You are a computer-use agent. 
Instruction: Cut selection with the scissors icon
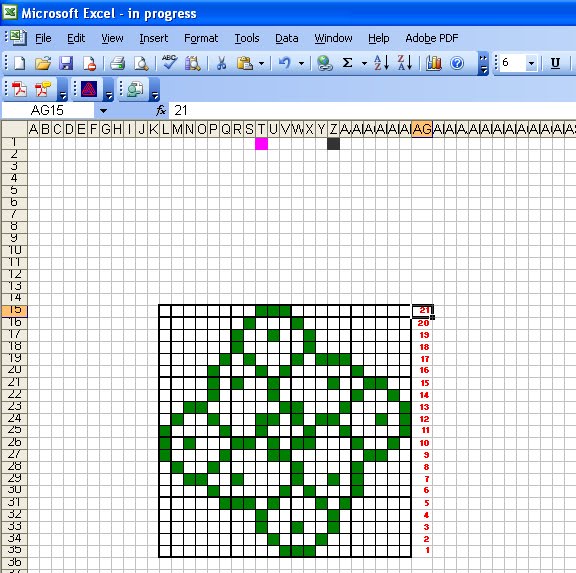coord(221,63)
